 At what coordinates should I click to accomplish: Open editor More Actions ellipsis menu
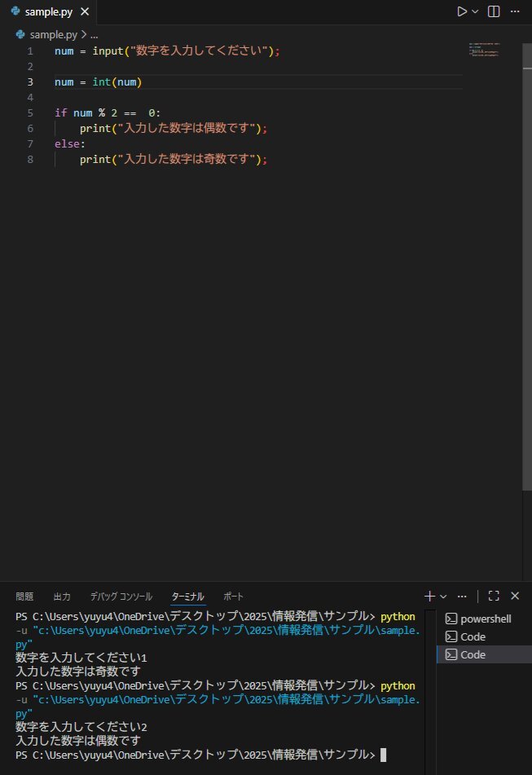click(x=516, y=11)
